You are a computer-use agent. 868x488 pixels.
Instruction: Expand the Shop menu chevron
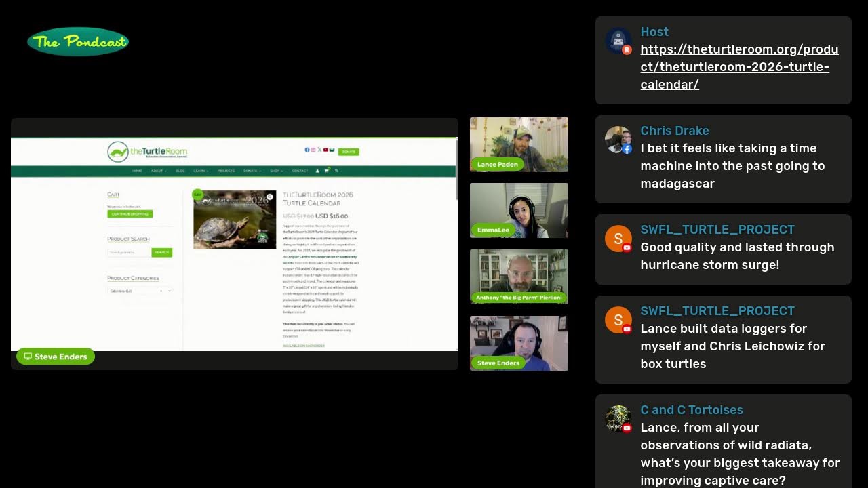[x=282, y=171]
